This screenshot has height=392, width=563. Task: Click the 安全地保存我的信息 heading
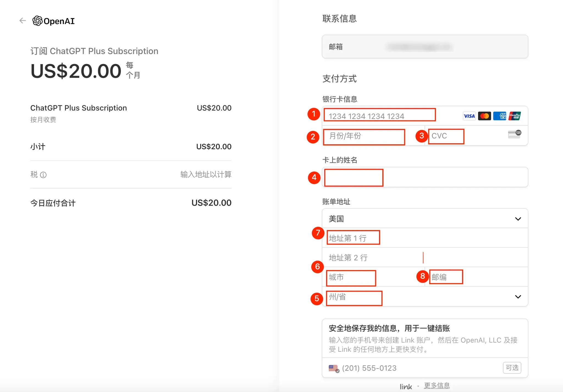click(x=389, y=328)
